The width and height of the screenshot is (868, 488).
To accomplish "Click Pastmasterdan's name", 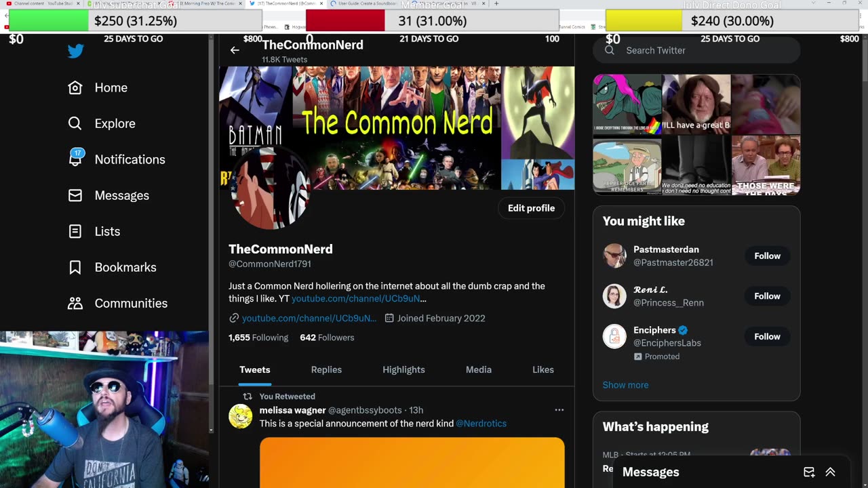I will point(666,249).
